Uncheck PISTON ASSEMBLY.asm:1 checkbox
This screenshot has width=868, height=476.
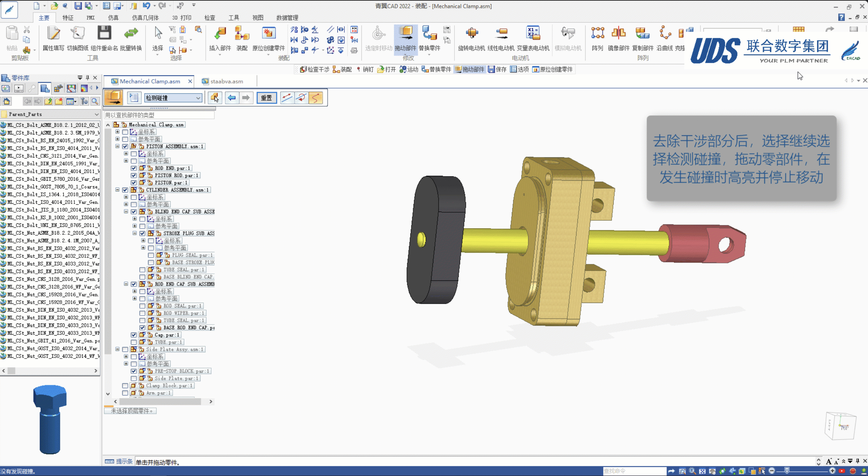pos(125,147)
